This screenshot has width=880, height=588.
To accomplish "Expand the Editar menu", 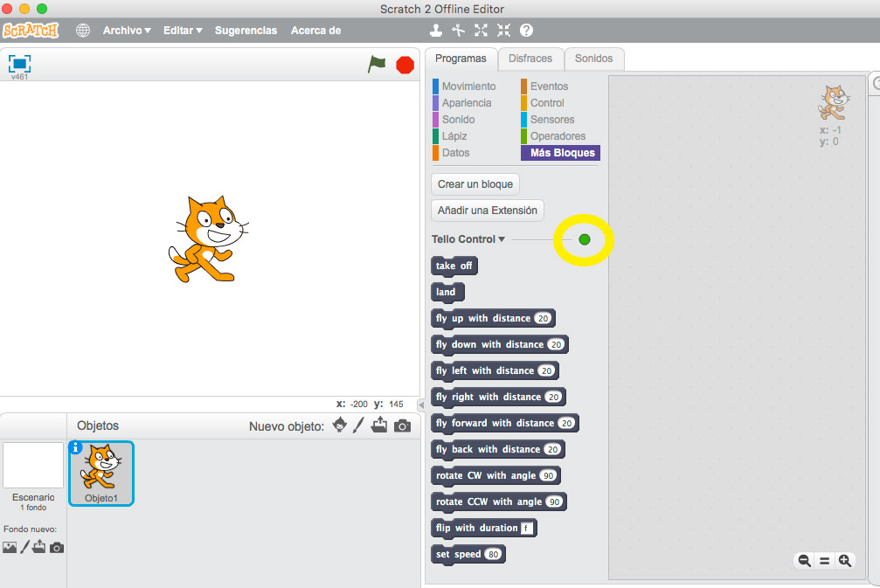I will (183, 31).
